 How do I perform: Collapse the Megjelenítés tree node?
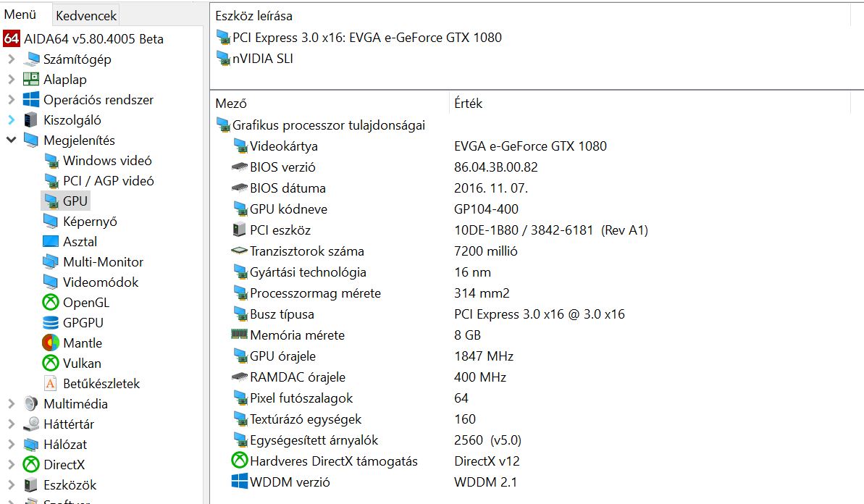point(11,140)
